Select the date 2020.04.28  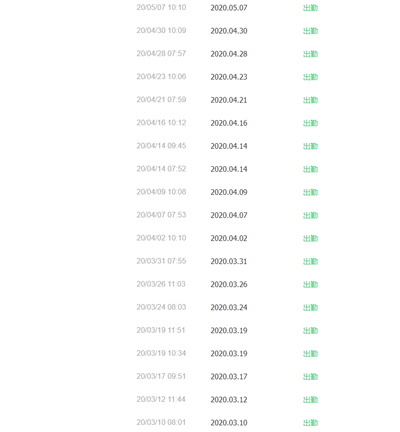coord(229,54)
